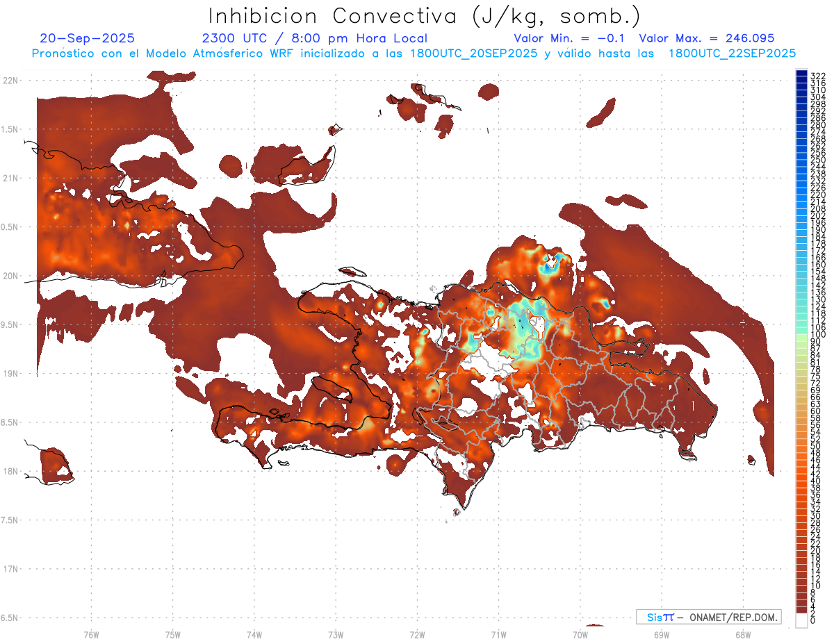Pick the white swatch at value 0

click(801, 621)
